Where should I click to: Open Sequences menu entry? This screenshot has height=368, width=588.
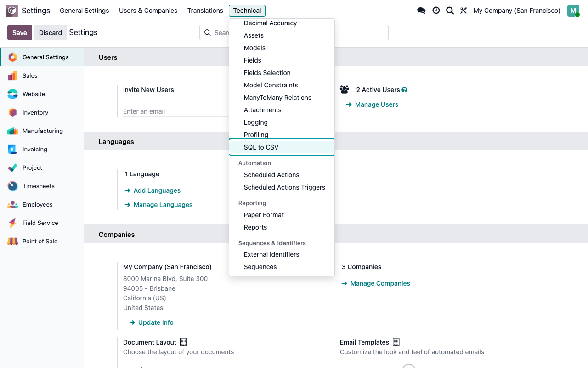pyautogui.click(x=282, y=267)
